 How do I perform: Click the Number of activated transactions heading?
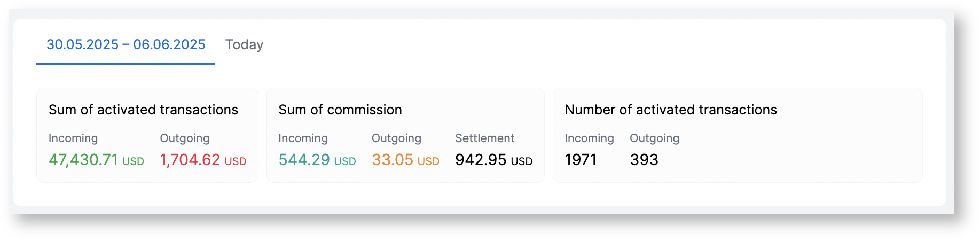pos(671,110)
